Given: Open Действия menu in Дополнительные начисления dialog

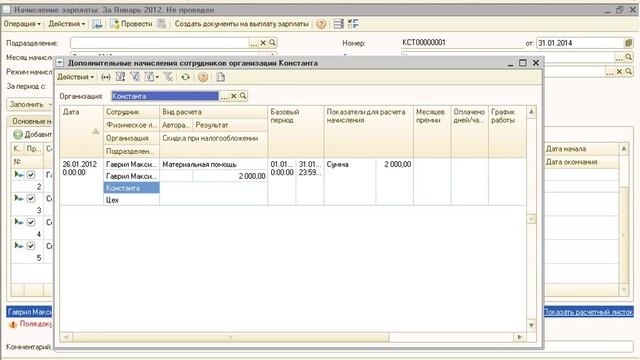Looking at the screenshot, I should 76,77.
